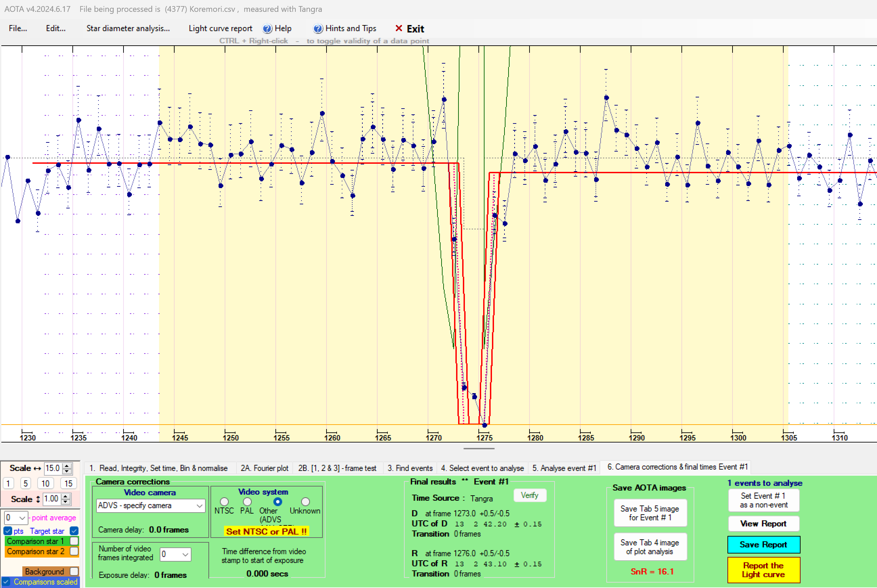
Task: Open the Video camera ADVS dropdown
Action: coord(150,505)
